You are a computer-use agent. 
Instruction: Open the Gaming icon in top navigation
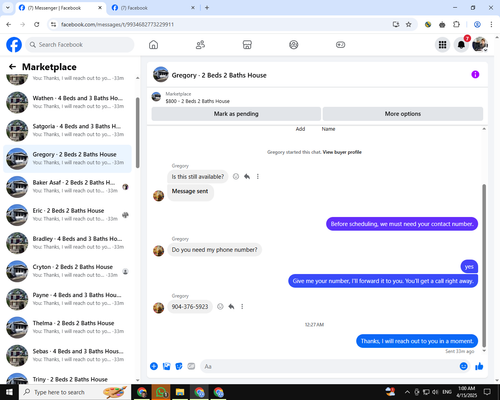pos(340,45)
